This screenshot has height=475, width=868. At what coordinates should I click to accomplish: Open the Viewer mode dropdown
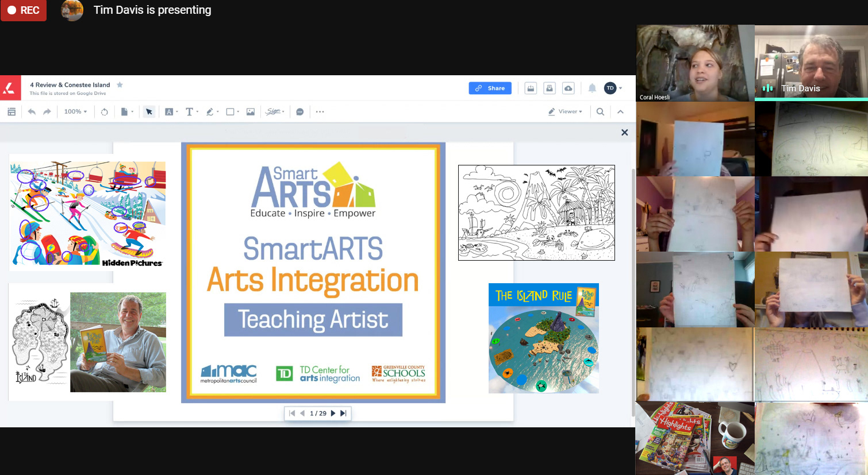click(x=565, y=111)
